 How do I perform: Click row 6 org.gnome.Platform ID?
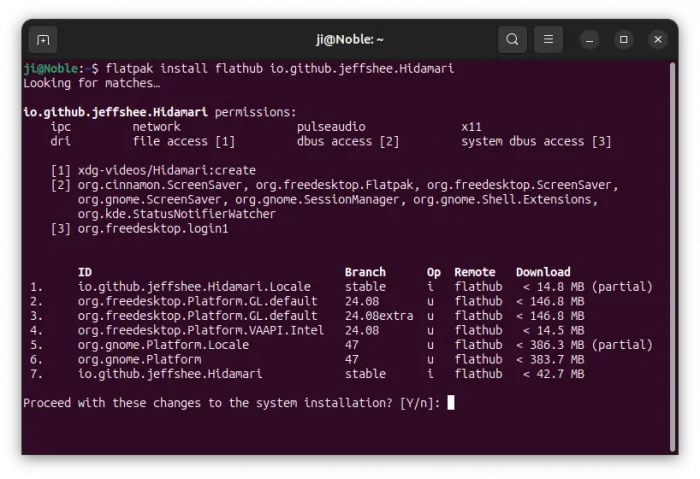[139, 359]
